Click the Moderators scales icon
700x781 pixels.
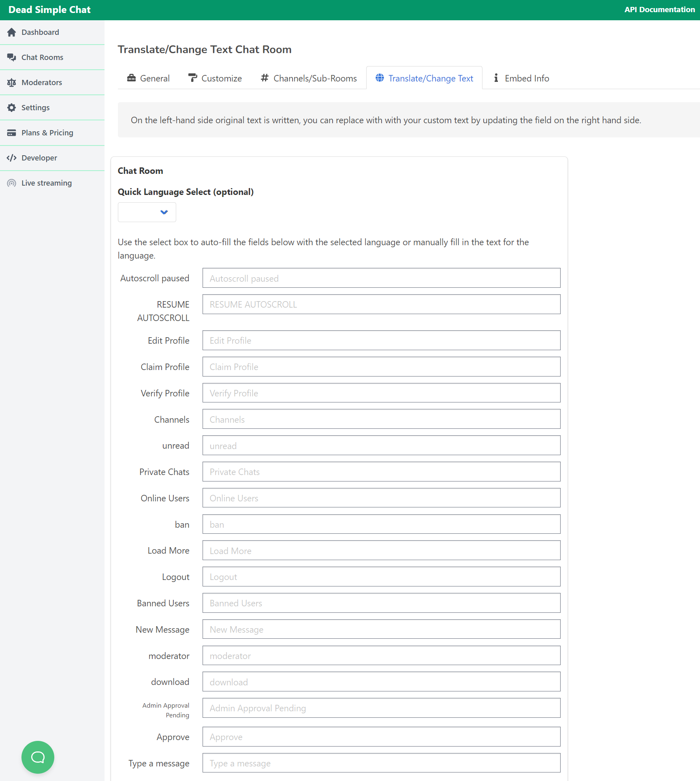(11, 82)
